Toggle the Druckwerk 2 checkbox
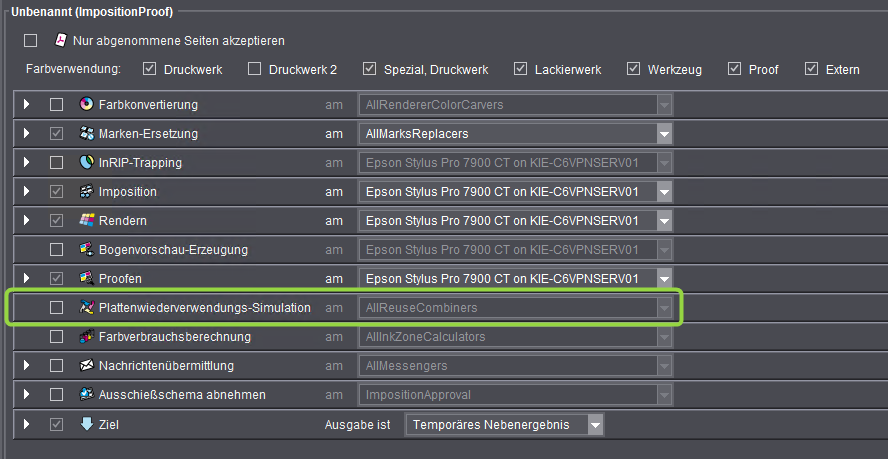This screenshot has width=888, height=459. [x=255, y=70]
